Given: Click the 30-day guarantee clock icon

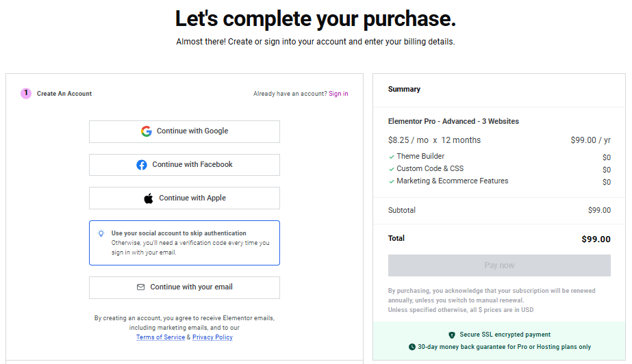Looking at the screenshot, I should (x=412, y=347).
